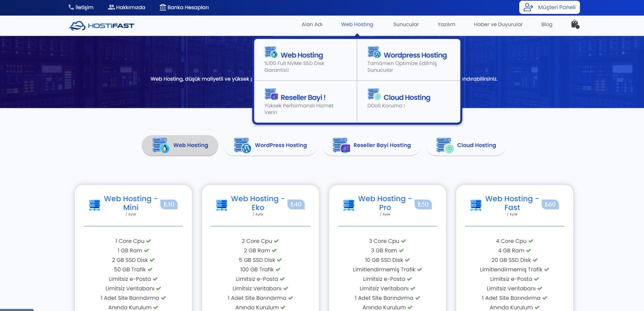Click the Web Hosting - Pro server icon
Image resolution: width=644 pixels, height=311 pixels.
coord(349,205)
